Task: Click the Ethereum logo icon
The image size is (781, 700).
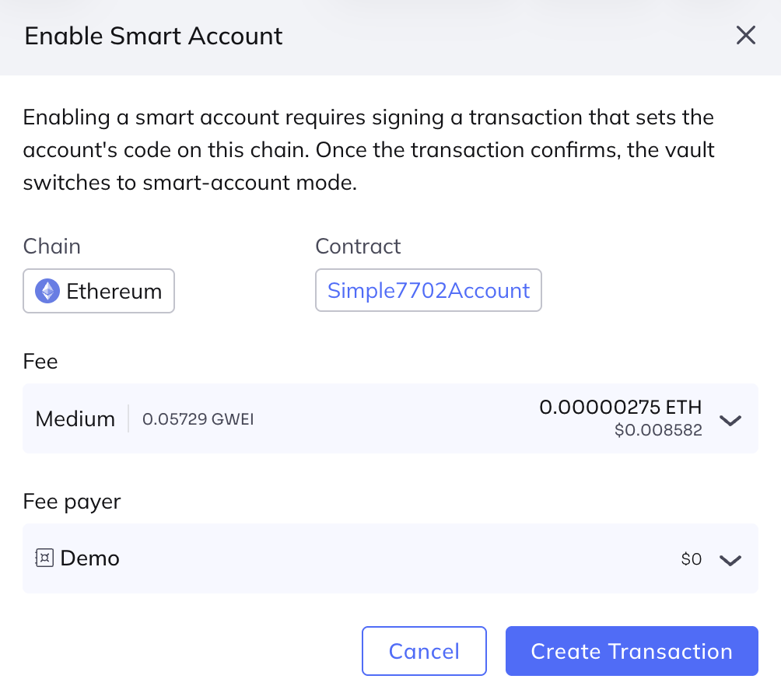Action: (x=47, y=292)
